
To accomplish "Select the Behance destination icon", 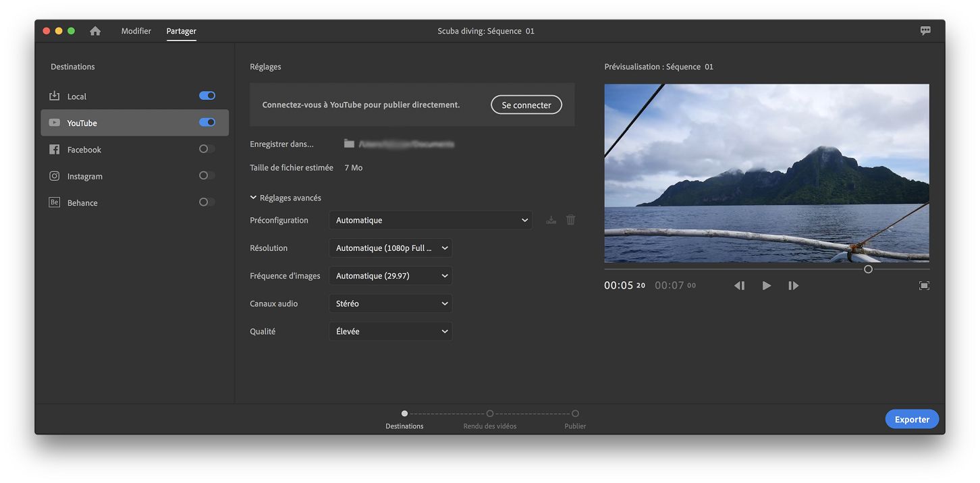I will pyautogui.click(x=54, y=202).
